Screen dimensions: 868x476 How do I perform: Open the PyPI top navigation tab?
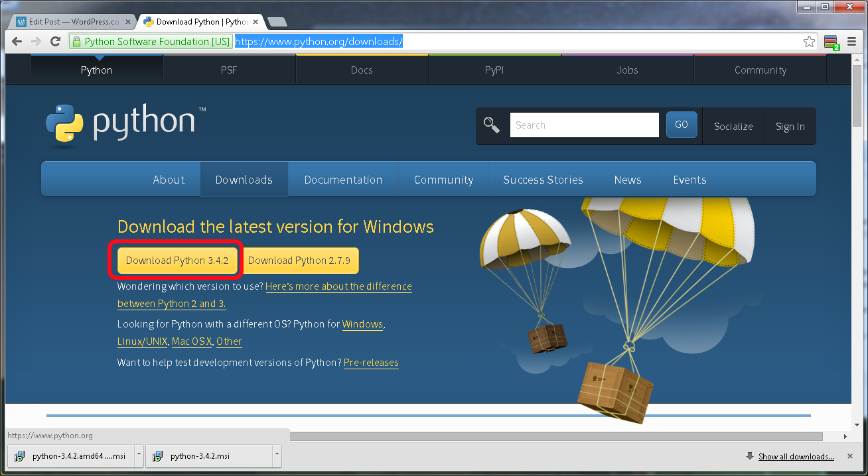coord(494,70)
